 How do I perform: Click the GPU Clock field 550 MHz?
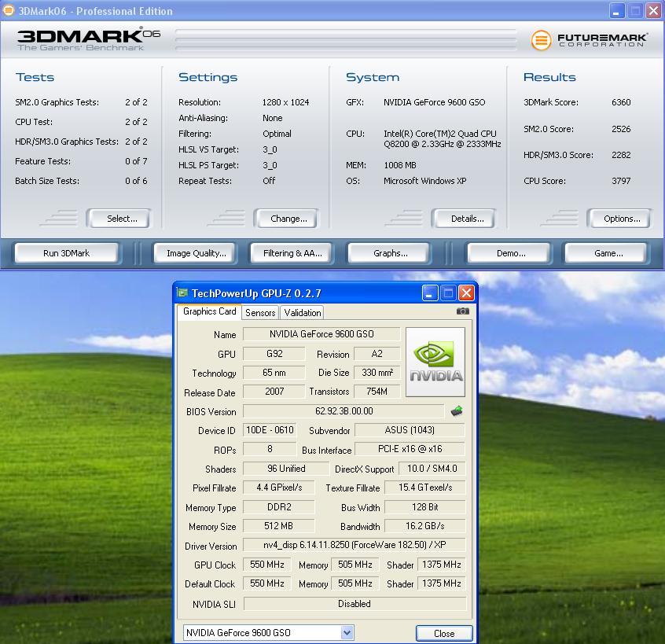(267, 565)
